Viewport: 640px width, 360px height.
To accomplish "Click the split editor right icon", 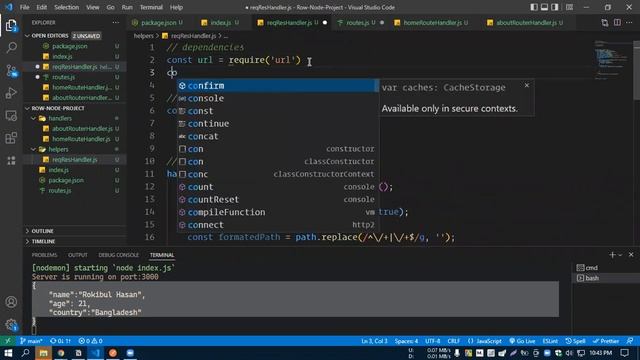I will pos(617,23).
